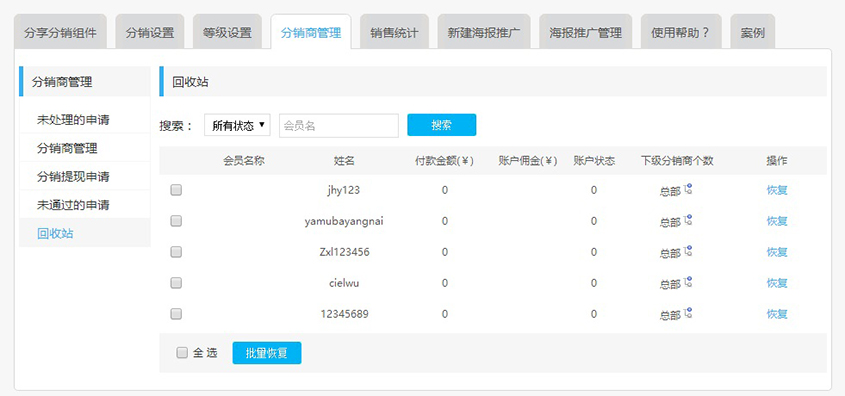Select the checkbox for cielwu row

tap(176, 282)
